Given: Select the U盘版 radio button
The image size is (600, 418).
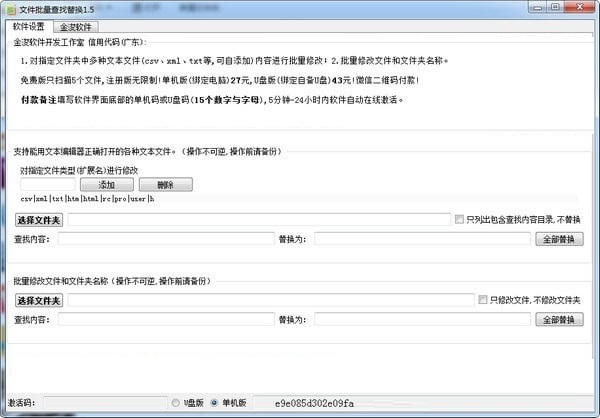Looking at the screenshot, I should click(175, 403).
